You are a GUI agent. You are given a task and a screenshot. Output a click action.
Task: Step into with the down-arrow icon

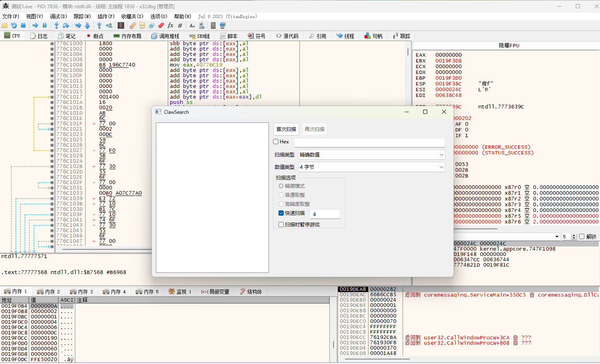point(56,25)
